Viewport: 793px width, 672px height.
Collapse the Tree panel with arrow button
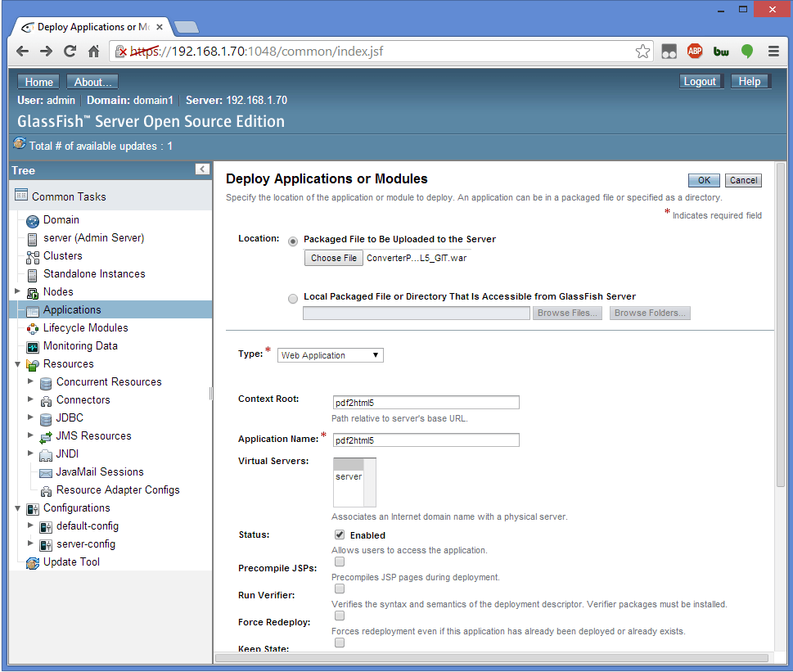click(202, 169)
